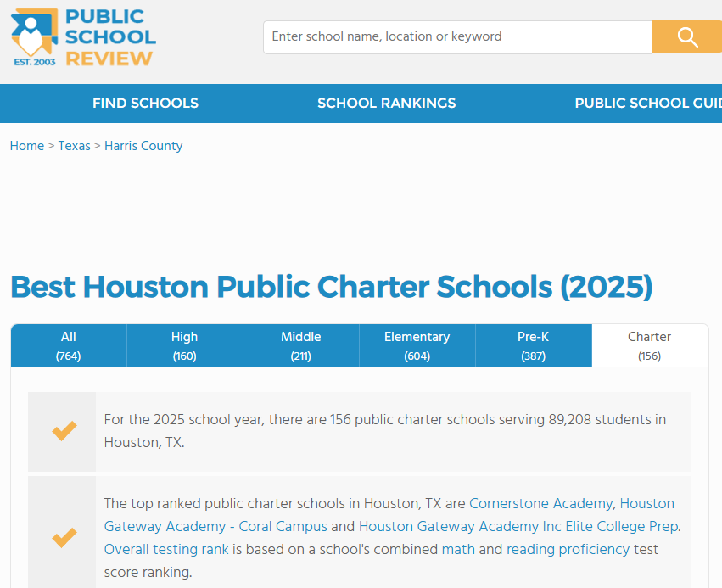Navigate to Texas via the breadcrumb

click(x=74, y=146)
